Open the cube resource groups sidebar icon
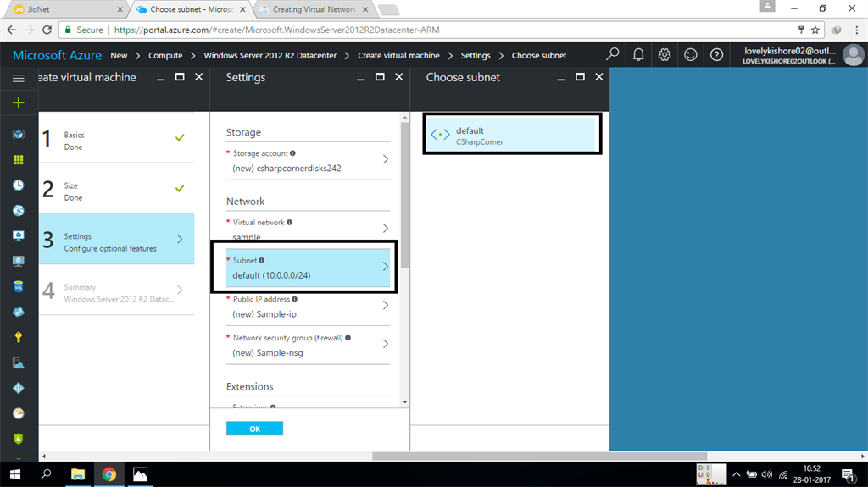Image resolution: width=868 pixels, height=487 pixels. 19,135
